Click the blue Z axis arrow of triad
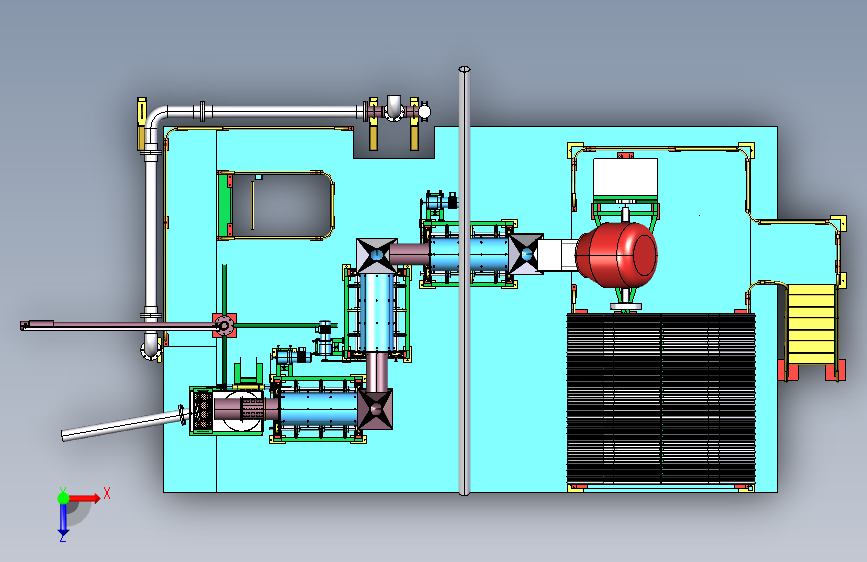 63,520
